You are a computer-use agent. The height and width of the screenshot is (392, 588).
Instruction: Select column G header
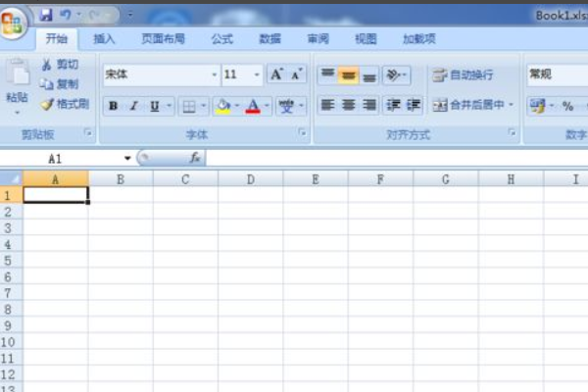pos(446,179)
